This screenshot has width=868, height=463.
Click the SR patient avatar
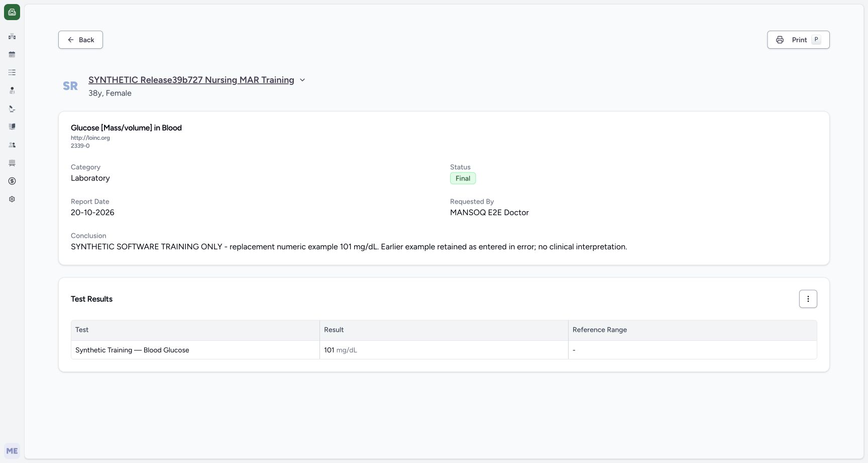[70, 86]
